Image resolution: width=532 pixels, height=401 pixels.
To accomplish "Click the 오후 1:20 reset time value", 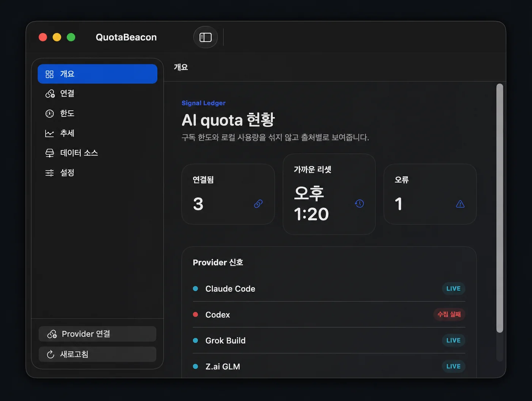I will point(311,204).
